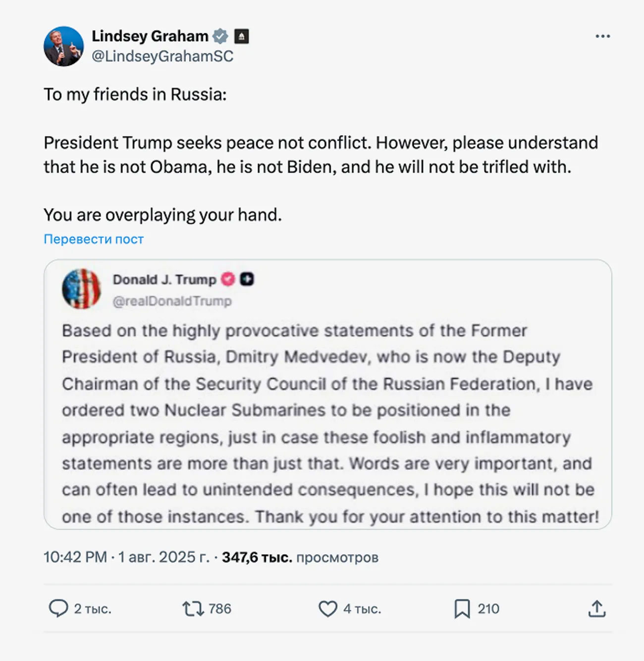Open the @LindseyGrahamSC handle link

pos(162,56)
